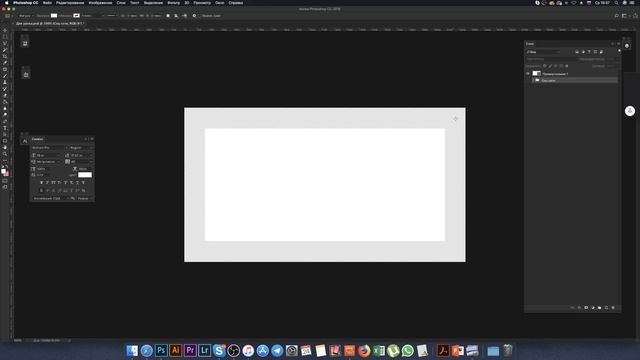Filter layers by shape layer icon

click(x=596, y=52)
